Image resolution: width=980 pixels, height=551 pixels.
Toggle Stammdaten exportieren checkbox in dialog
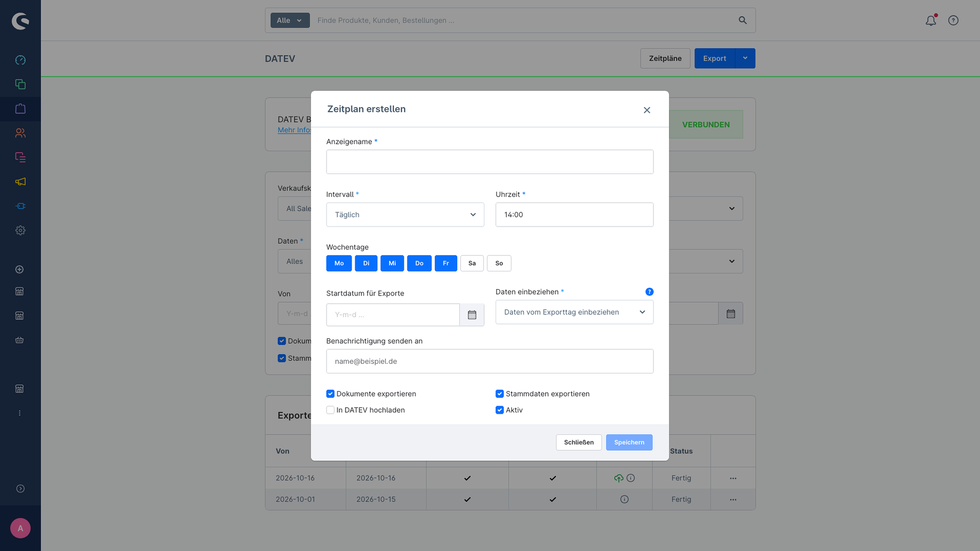pyautogui.click(x=500, y=394)
